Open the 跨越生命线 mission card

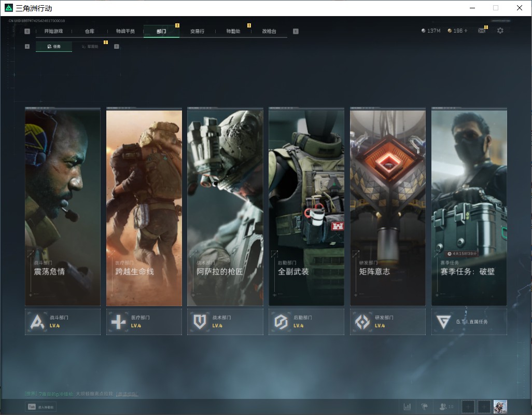pos(144,207)
